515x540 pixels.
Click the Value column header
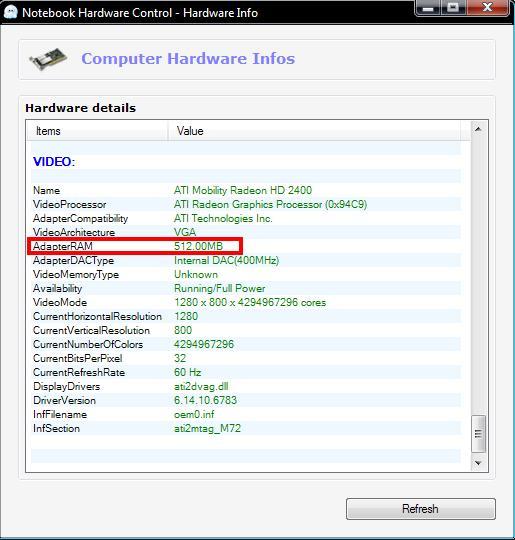(x=314, y=131)
